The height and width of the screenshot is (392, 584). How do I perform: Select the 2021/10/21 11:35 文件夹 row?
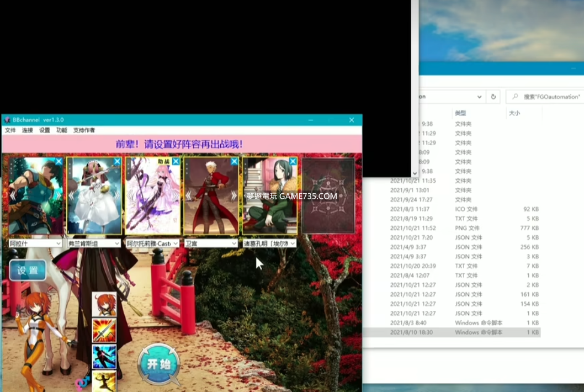coord(452,181)
